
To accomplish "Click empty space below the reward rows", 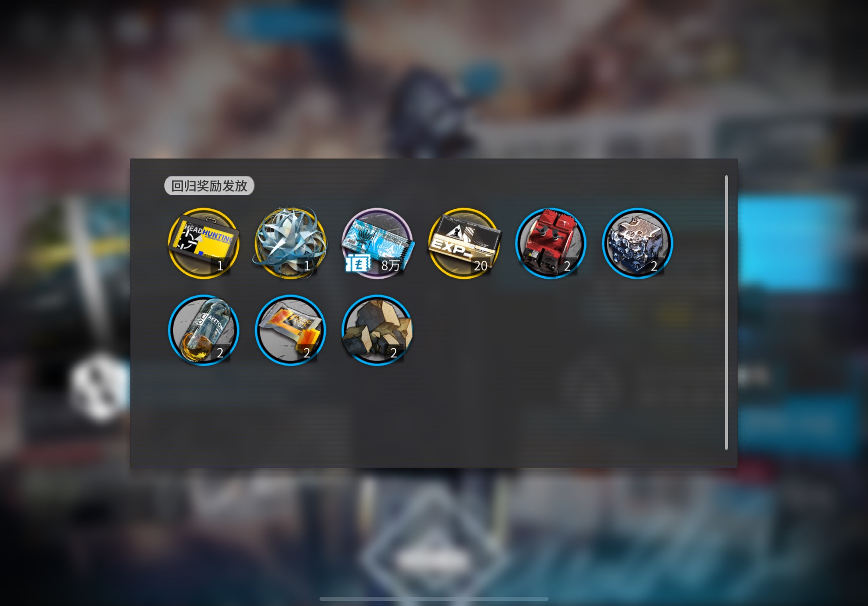I will point(434,417).
